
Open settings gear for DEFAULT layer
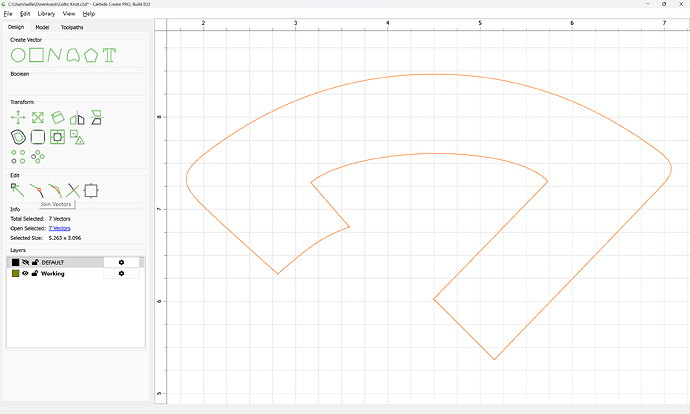122,262
